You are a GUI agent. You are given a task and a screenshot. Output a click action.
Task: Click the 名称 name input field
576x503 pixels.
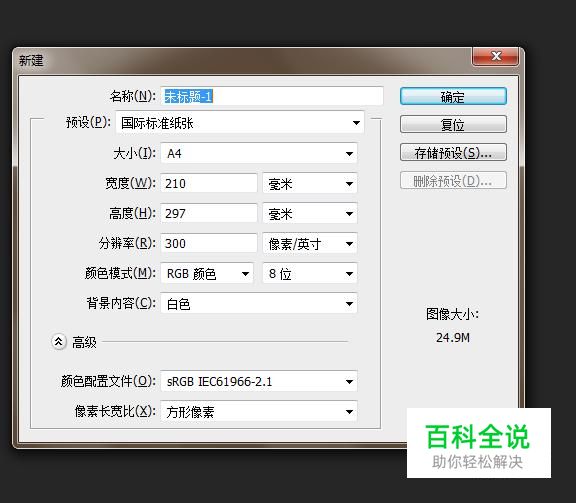(x=272, y=96)
